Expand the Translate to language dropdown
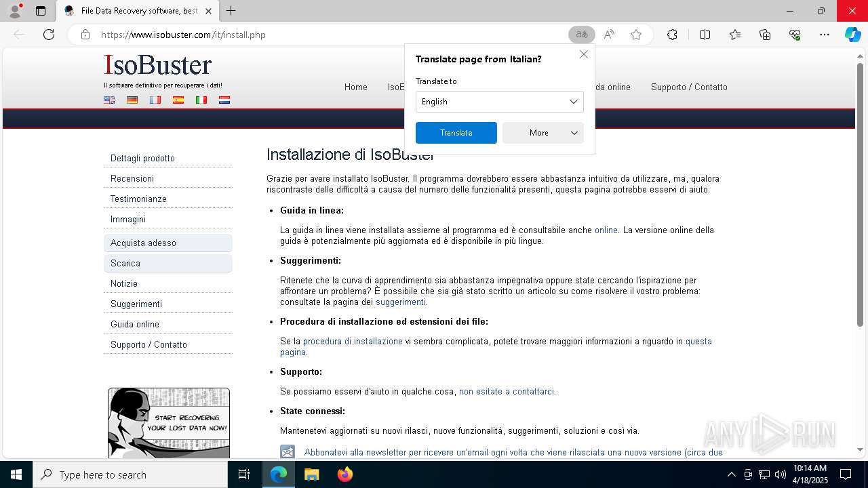Viewport: 868px width, 488px height. (x=500, y=102)
